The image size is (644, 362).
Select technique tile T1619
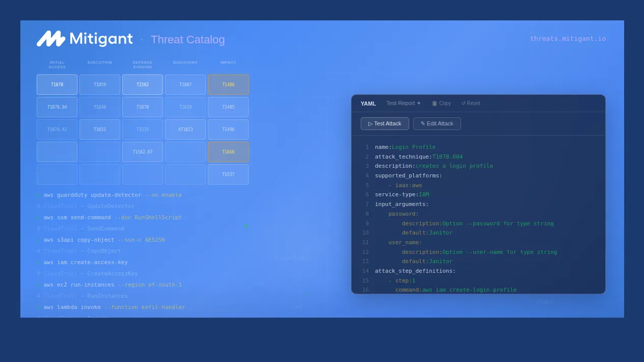pos(185,107)
